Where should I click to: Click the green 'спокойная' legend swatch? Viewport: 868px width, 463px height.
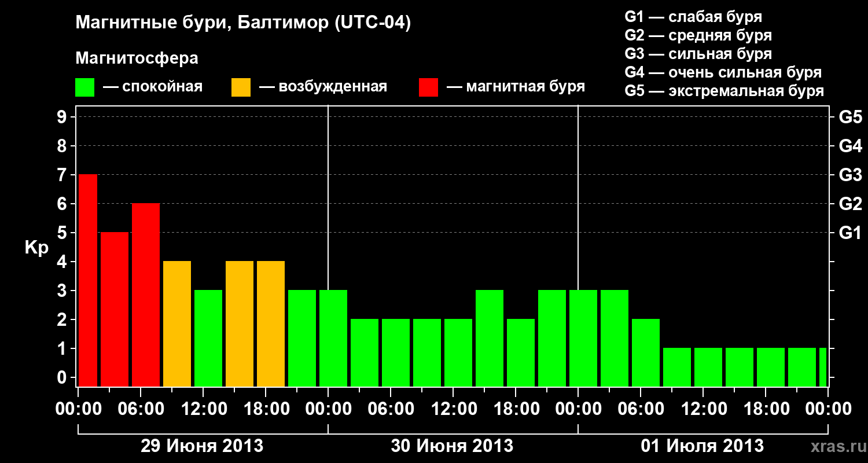(85, 87)
